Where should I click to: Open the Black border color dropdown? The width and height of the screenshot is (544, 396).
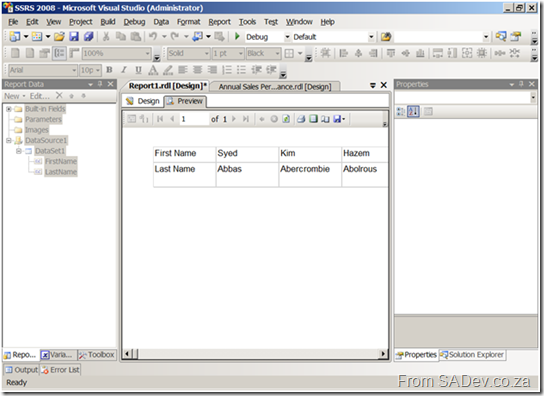[277, 53]
